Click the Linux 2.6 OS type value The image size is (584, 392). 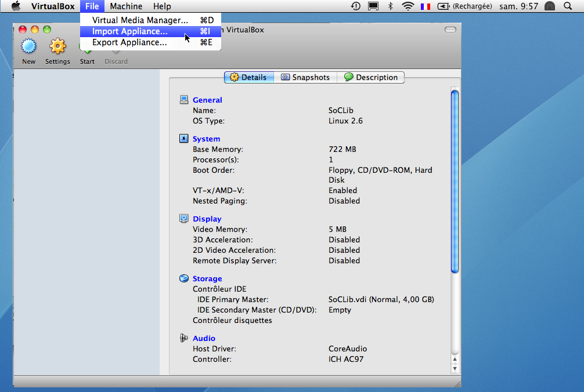pyautogui.click(x=345, y=121)
